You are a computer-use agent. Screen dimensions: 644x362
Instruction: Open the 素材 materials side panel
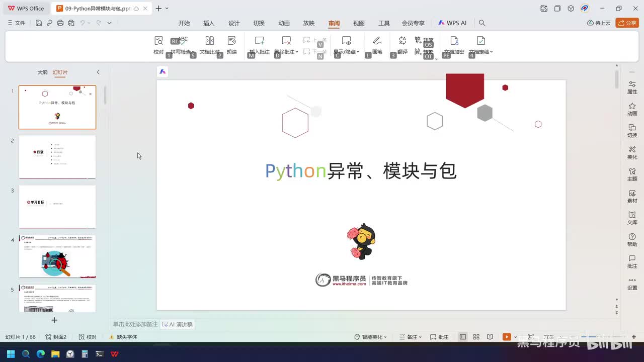pyautogui.click(x=632, y=196)
